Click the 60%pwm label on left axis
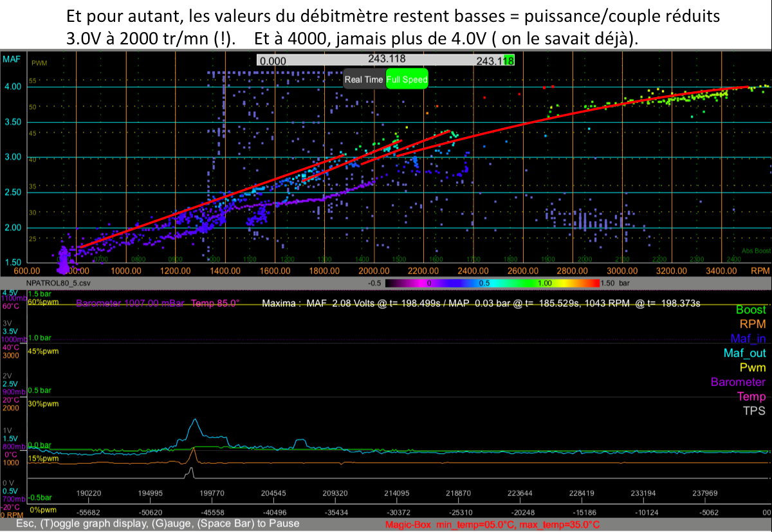The image size is (772, 532). pos(44,302)
